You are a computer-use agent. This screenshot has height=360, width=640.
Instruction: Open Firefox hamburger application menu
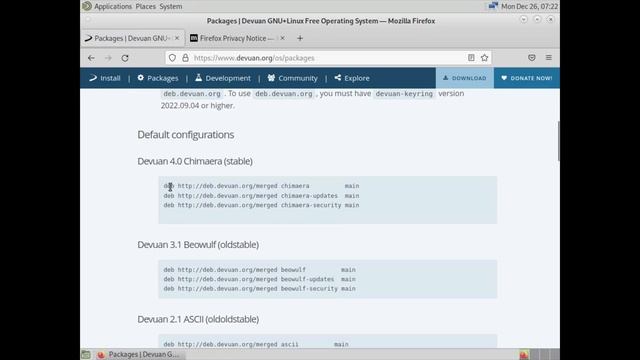point(549,58)
